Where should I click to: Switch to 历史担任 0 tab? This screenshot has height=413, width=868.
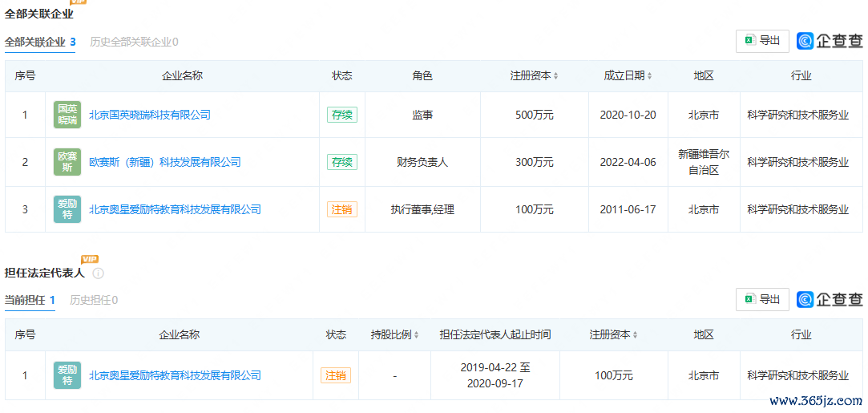[x=94, y=300]
